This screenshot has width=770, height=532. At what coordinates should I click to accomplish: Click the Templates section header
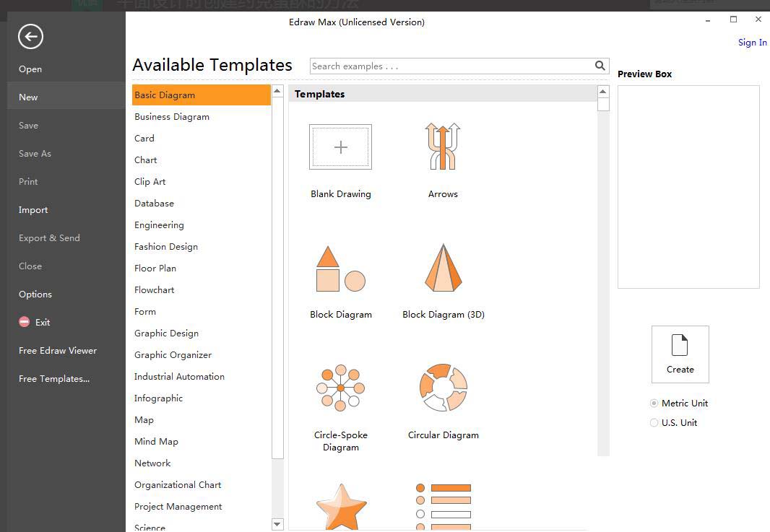pos(443,94)
